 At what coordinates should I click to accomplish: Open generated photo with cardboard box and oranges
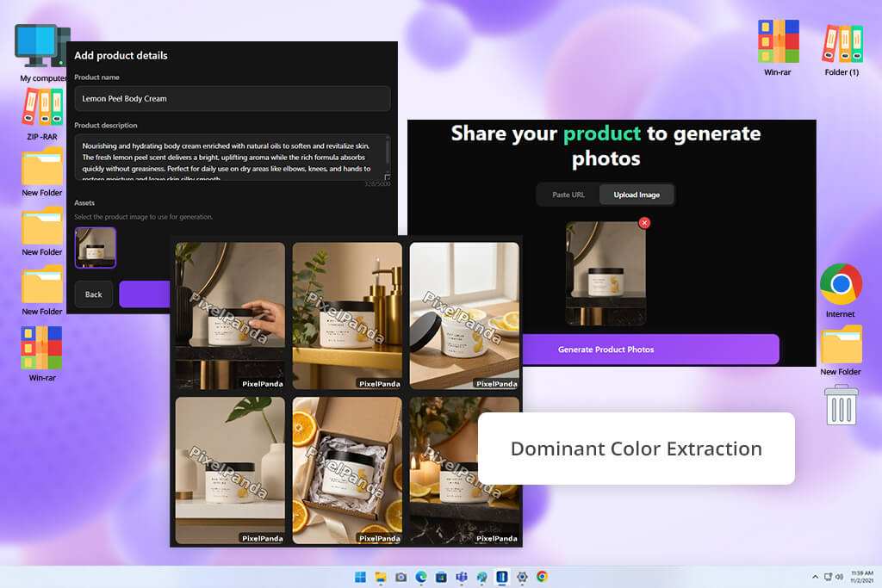click(347, 471)
